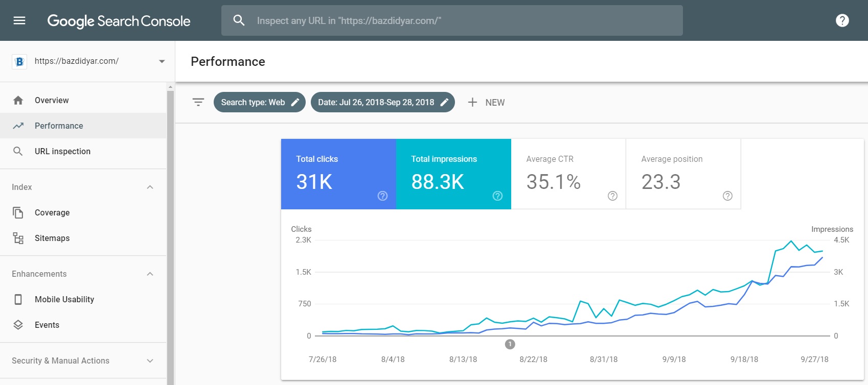Open the Coverage report

83,212
